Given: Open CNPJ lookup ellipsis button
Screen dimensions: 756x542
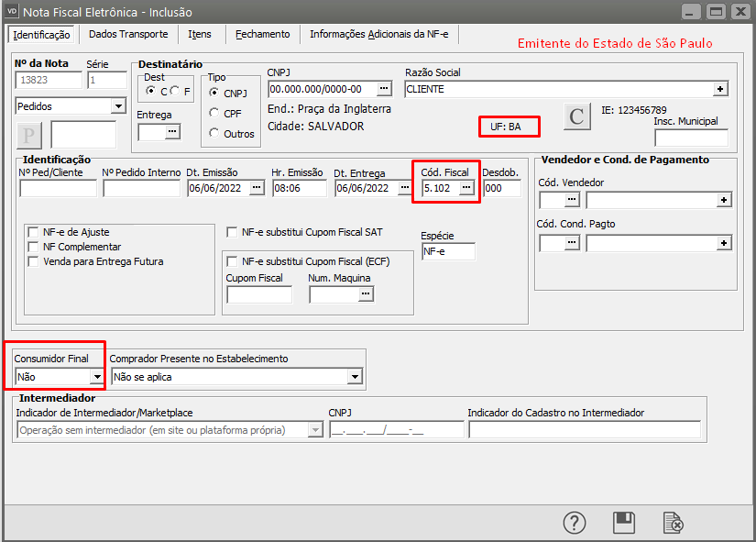Looking at the screenshot, I should click(x=384, y=89).
